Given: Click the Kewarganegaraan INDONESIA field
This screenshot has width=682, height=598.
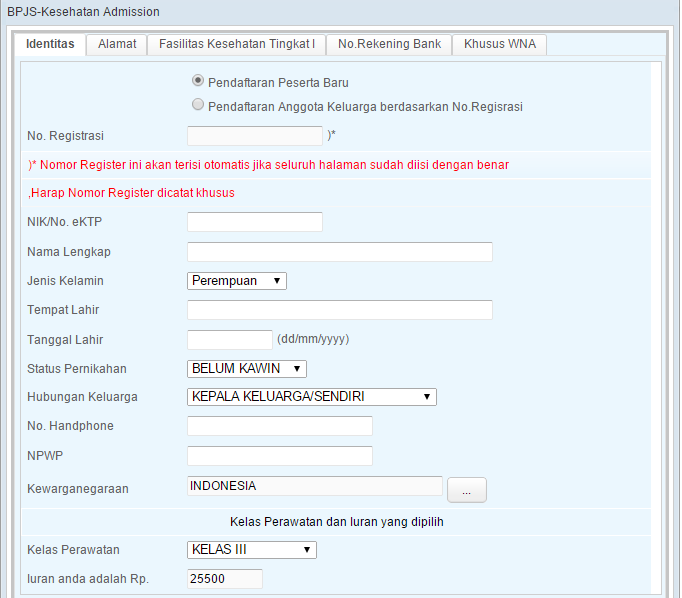Looking at the screenshot, I should point(315,486).
